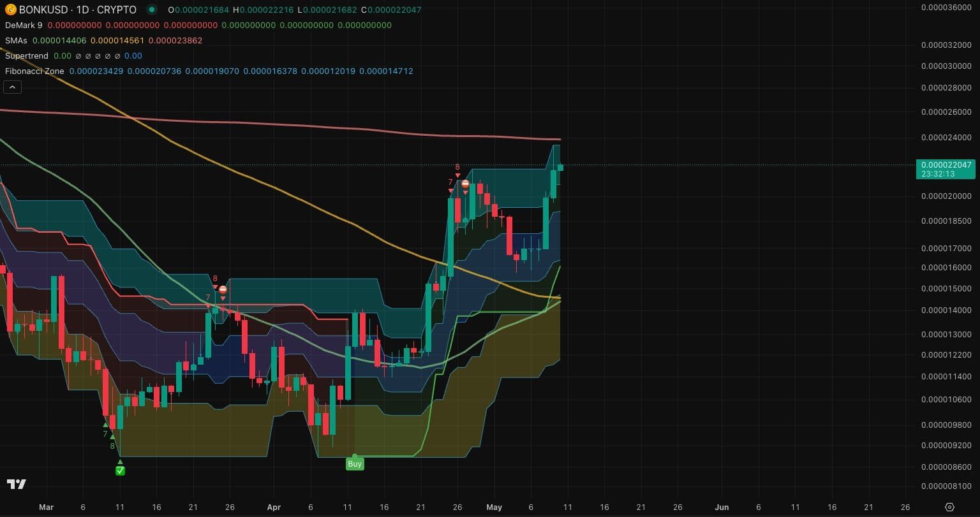
Task: Click the green checkmark buy marker below March lows
Action: (119, 470)
